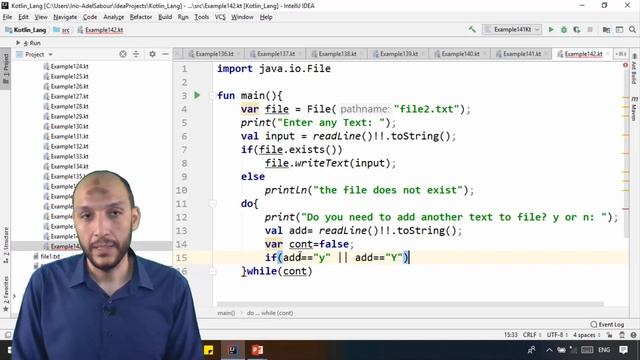Click the editor horizontal scrollbar
The width and height of the screenshot is (640, 360).
[410, 304]
